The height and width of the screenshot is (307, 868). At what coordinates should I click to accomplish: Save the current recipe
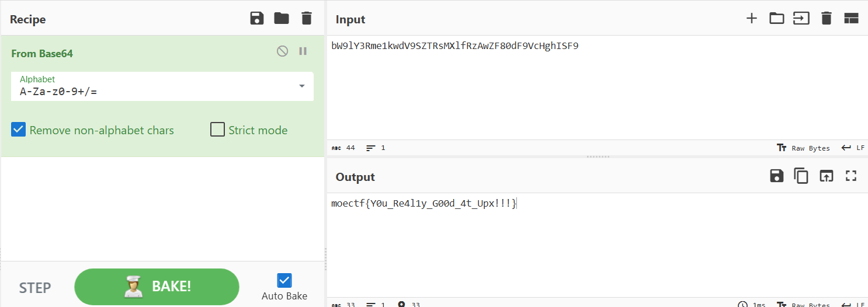256,19
